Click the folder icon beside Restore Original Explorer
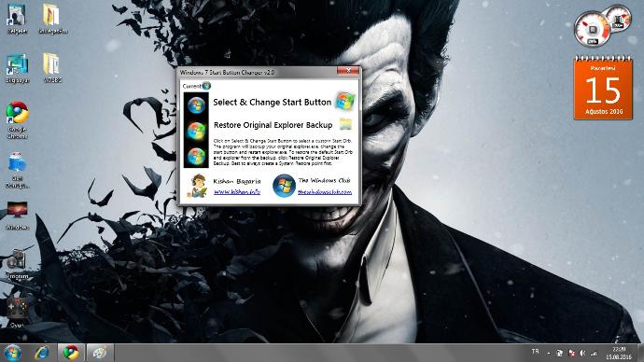 (x=345, y=124)
